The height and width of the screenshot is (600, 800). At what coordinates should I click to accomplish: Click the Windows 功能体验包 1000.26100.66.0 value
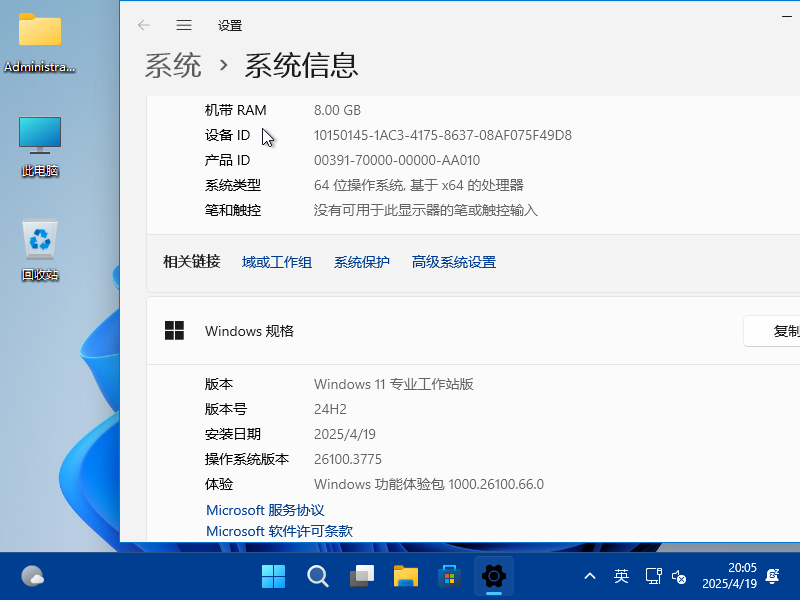pos(429,484)
